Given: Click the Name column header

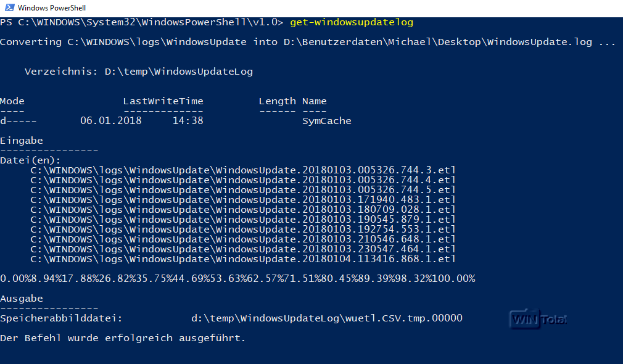Looking at the screenshot, I should 314,101.
